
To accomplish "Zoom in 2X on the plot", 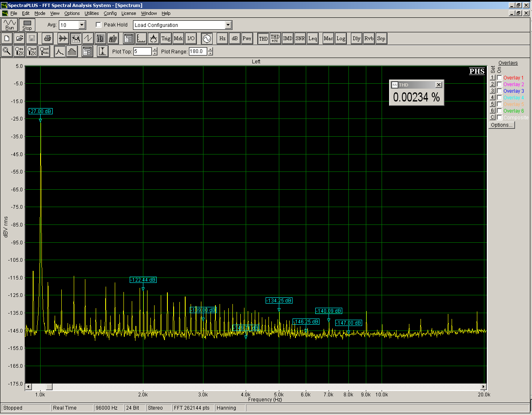I will [x=19, y=51].
